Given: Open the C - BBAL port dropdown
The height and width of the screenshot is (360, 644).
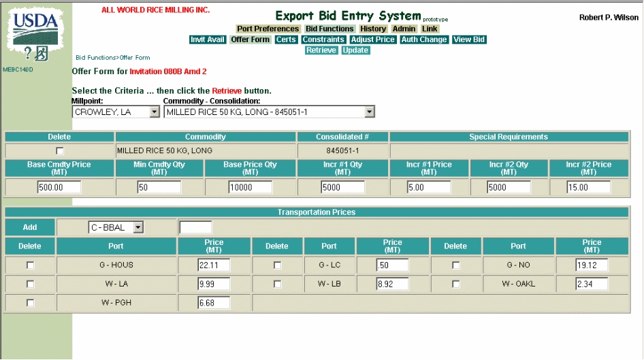Looking at the screenshot, I should pyautogui.click(x=116, y=227).
